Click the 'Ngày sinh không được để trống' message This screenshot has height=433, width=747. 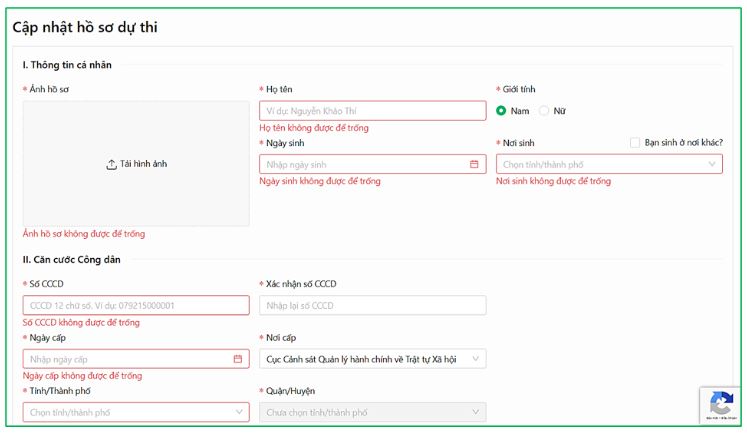pyautogui.click(x=320, y=181)
